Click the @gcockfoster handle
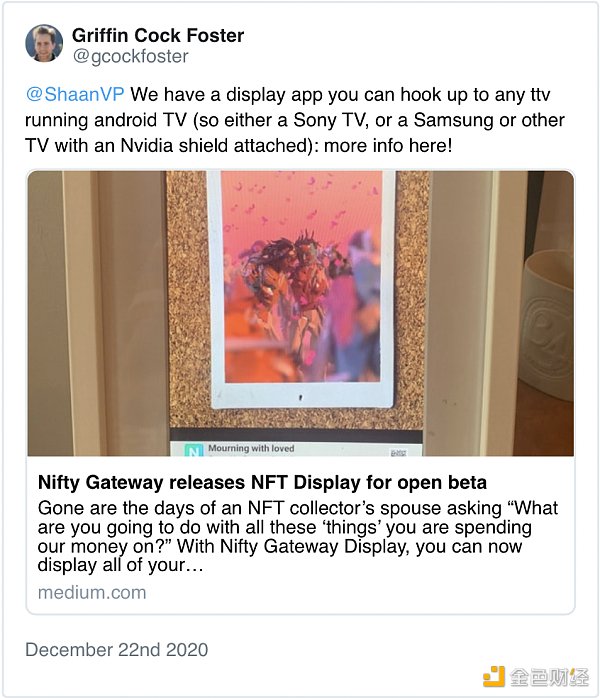Viewport: 600px width, 698px height. 130,56
